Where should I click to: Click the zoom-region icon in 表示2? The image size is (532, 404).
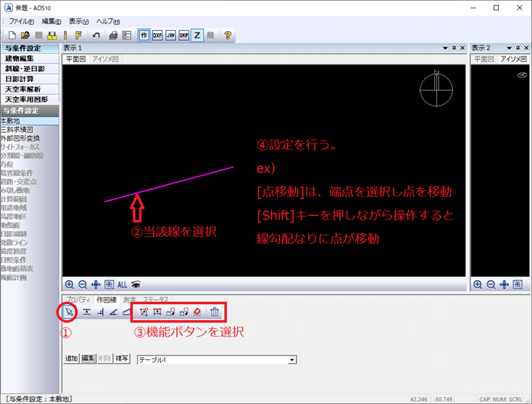(518, 285)
